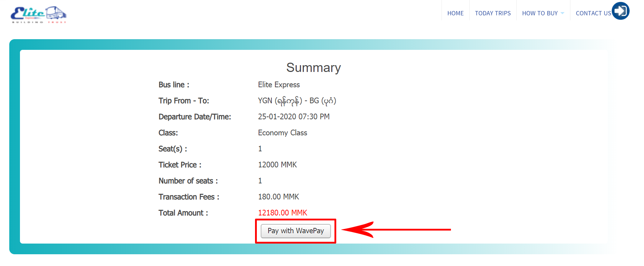Click the blue login arrow icon
644x266 pixels.
(x=620, y=11)
